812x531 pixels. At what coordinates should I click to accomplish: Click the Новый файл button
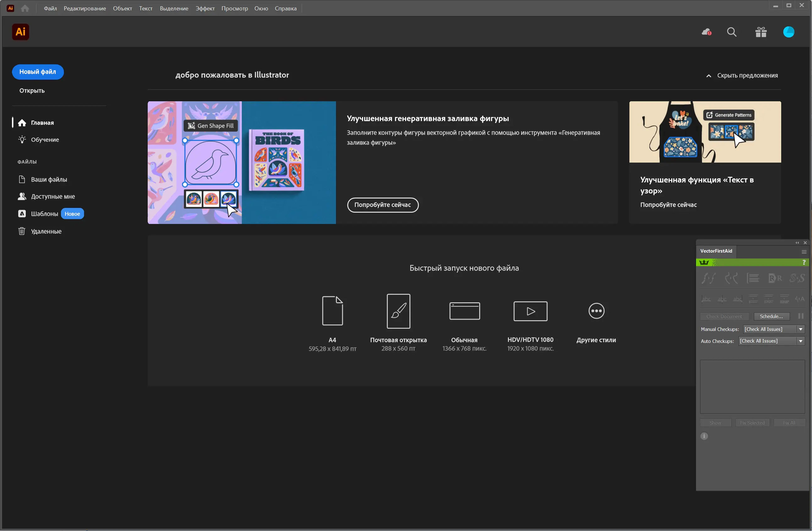click(37, 72)
